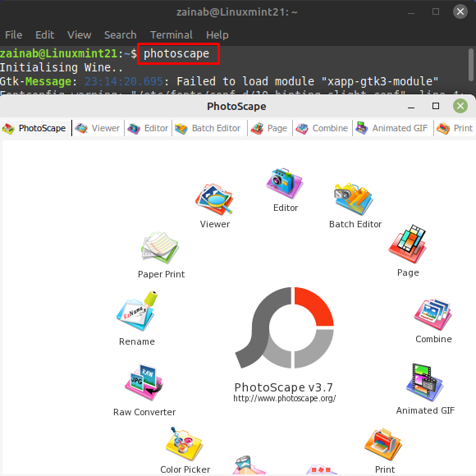476x476 pixels.
Task: Open the Combine photos icon in the circle
Action: tap(433, 314)
